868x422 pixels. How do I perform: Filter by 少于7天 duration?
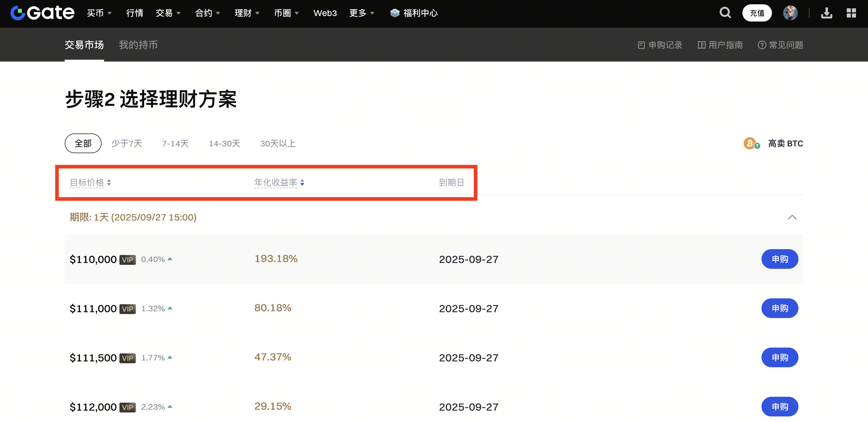tap(127, 143)
